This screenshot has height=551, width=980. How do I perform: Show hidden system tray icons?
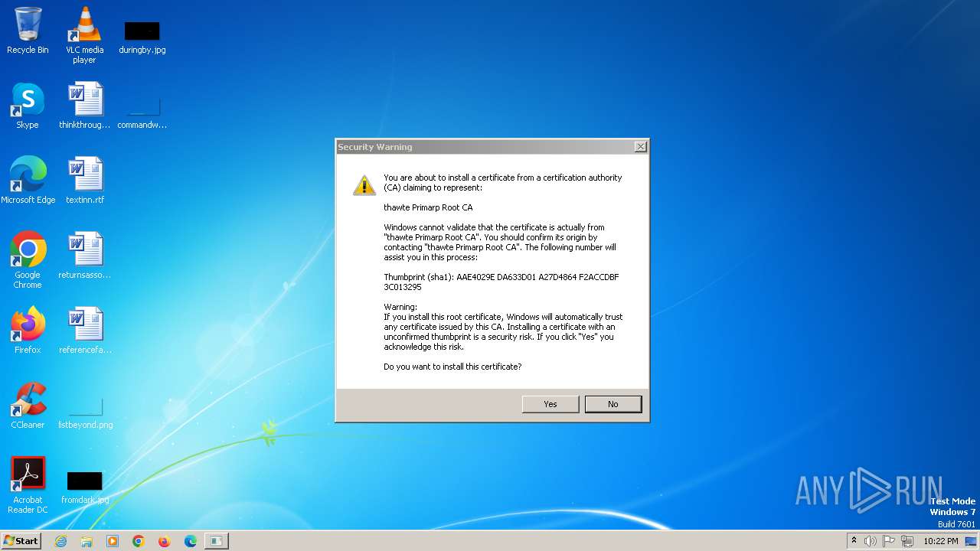tap(854, 541)
